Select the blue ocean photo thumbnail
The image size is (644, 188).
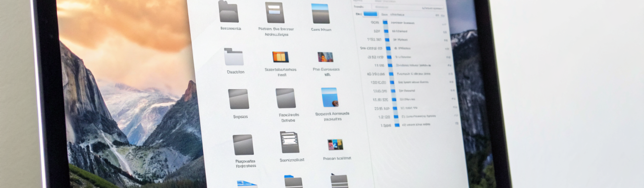click(329, 97)
